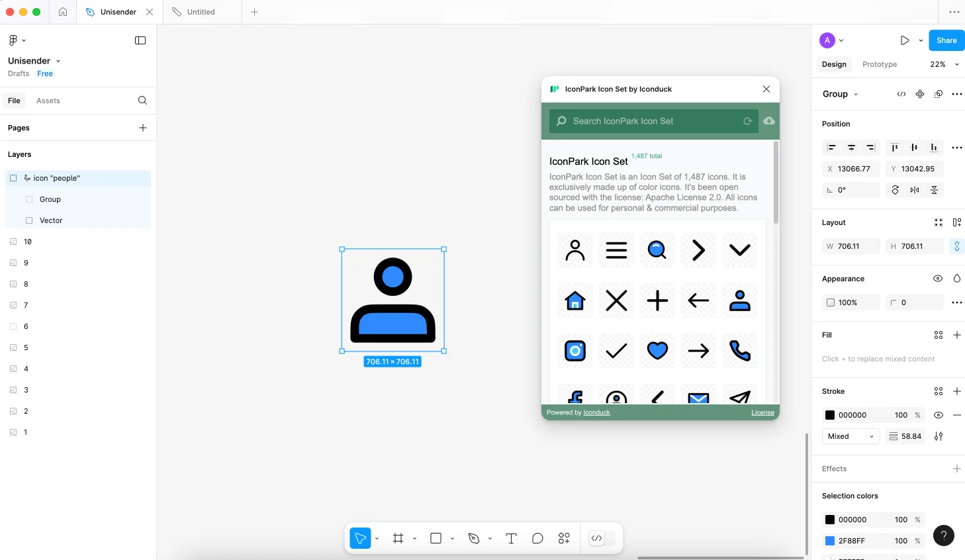Image resolution: width=965 pixels, height=560 pixels.
Task: Select the Comment tool
Action: [x=537, y=539]
